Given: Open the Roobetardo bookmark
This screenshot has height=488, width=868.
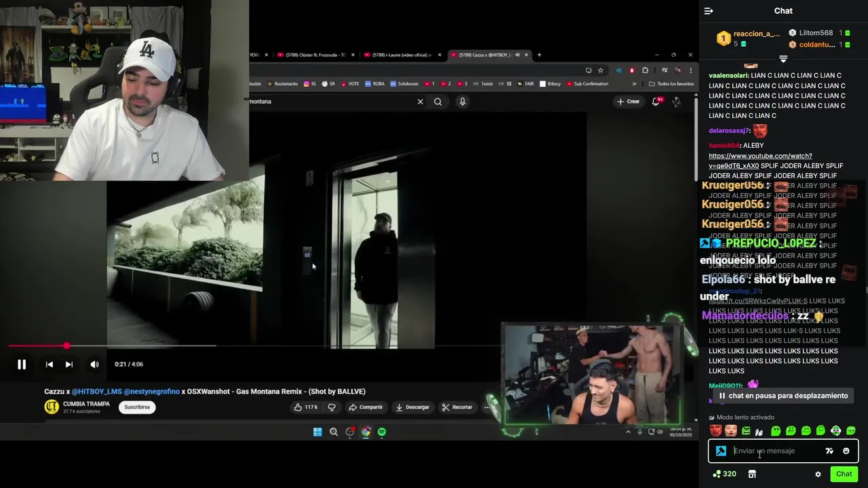Looking at the screenshot, I should tap(282, 84).
